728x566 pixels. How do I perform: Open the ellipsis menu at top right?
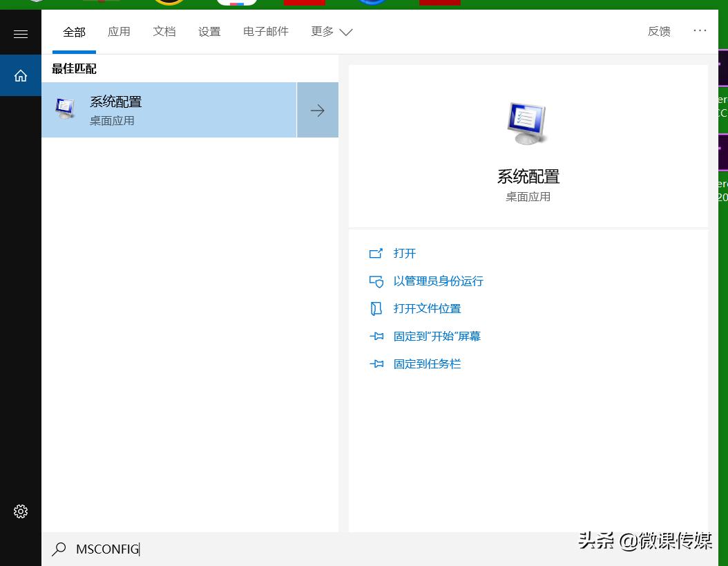700,30
